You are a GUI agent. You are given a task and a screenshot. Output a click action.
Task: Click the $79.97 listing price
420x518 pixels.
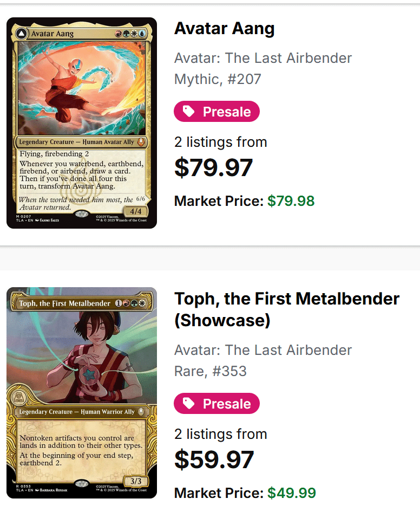213,168
